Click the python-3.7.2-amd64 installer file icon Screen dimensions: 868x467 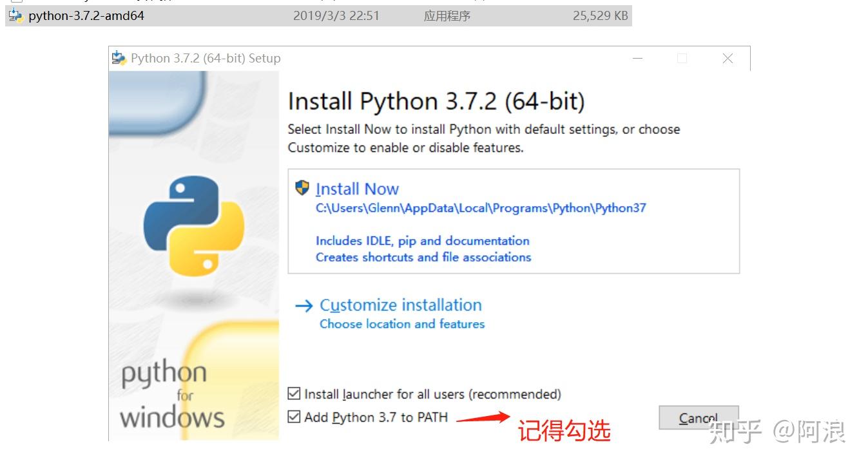[x=15, y=15]
